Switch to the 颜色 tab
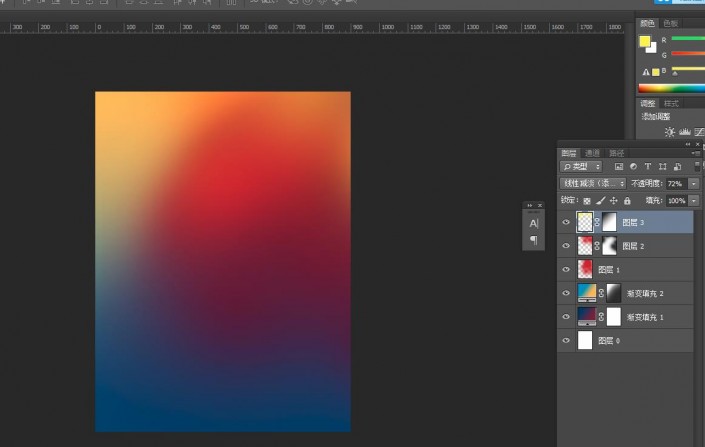Image resolution: width=705 pixels, height=447 pixels. click(647, 23)
